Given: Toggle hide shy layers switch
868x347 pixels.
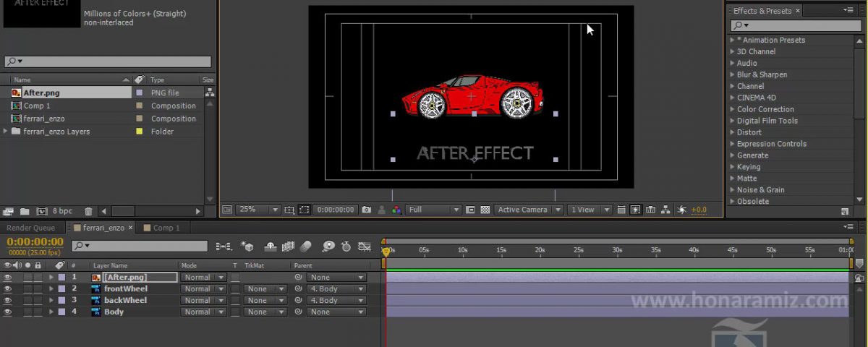Looking at the screenshot, I should coord(271,247).
